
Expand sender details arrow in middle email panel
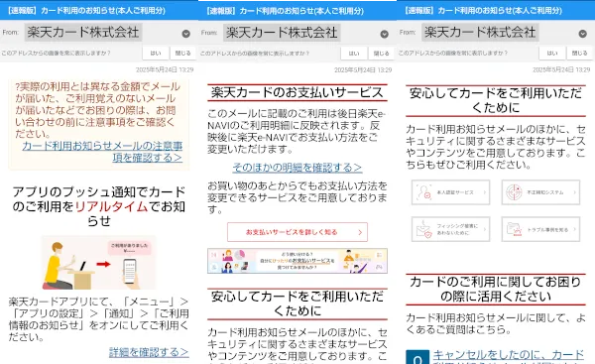pyautogui.click(x=385, y=34)
